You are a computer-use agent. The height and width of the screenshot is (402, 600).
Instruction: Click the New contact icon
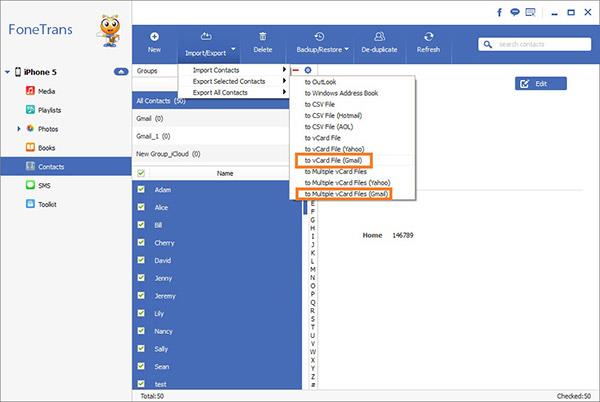(154, 37)
